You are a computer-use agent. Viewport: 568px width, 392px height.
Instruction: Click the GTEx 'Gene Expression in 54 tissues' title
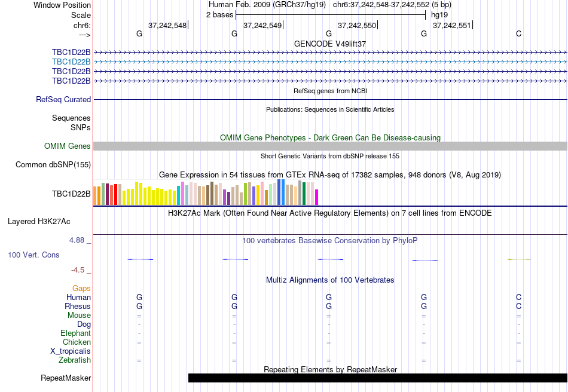(x=330, y=175)
